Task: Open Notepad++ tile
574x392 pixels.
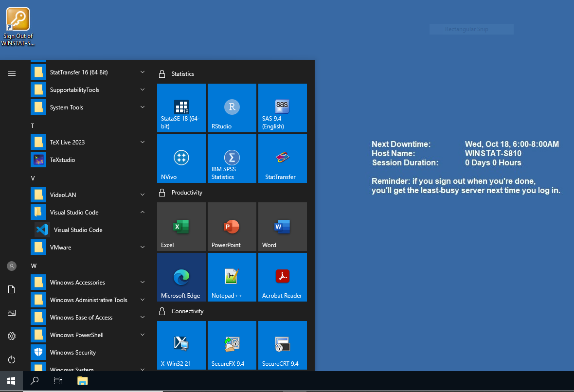Action: pyautogui.click(x=232, y=277)
